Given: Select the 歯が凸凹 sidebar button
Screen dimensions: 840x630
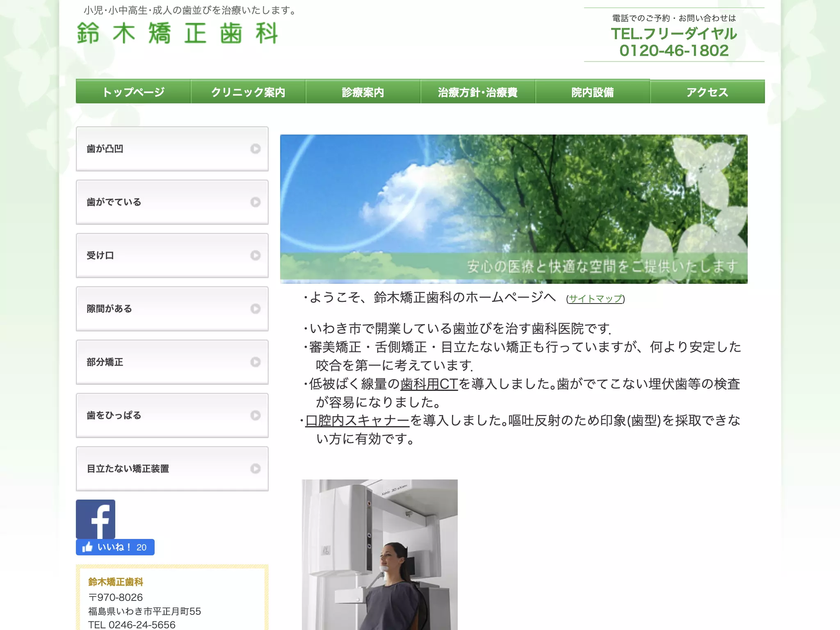Looking at the screenshot, I should [x=172, y=149].
